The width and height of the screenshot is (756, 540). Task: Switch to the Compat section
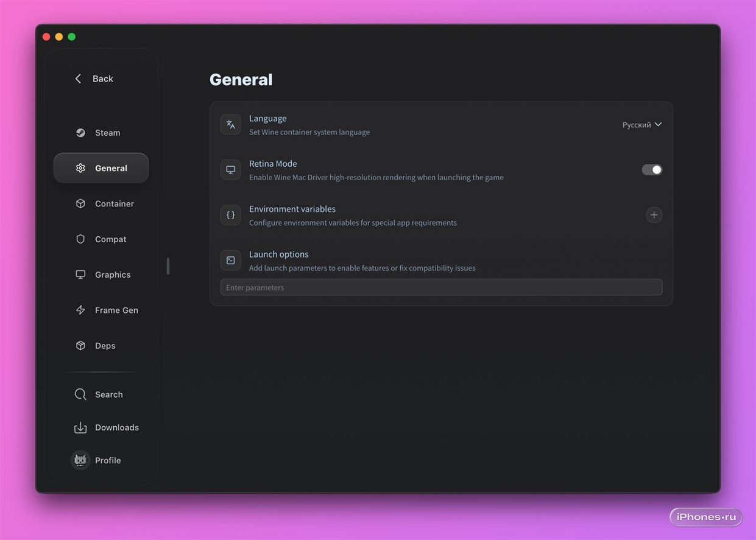[x=101, y=239]
